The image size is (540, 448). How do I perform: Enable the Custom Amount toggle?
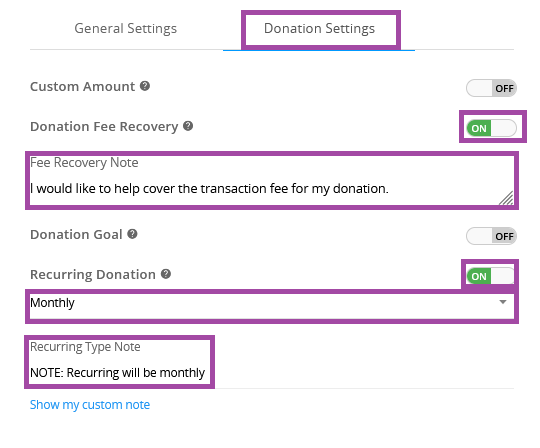tap(491, 88)
